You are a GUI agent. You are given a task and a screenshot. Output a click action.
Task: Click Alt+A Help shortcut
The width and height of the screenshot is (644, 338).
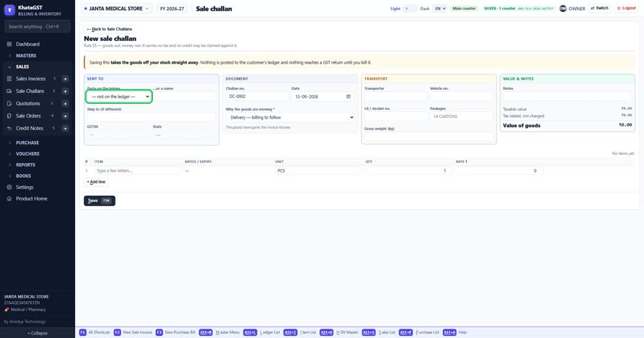click(x=455, y=332)
